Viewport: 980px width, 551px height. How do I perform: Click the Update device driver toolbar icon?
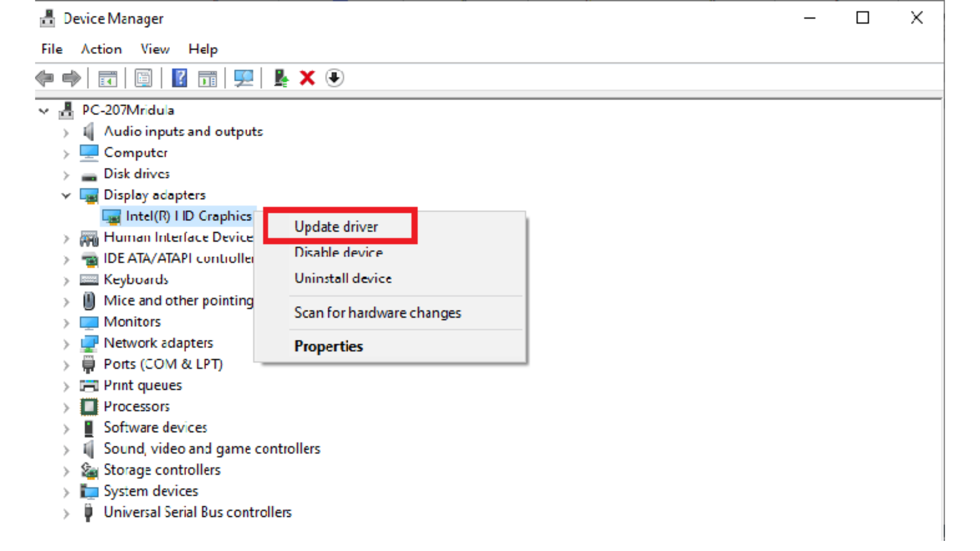(281, 78)
